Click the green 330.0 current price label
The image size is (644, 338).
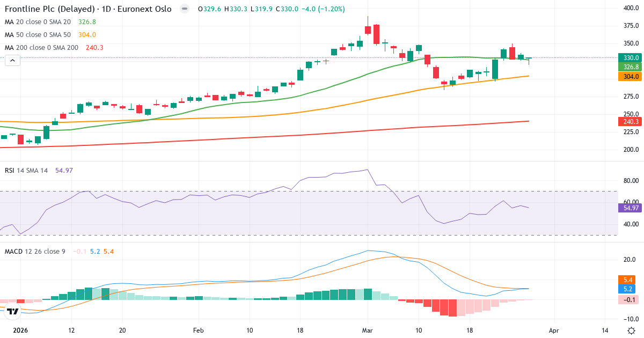pyautogui.click(x=630, y=58)
